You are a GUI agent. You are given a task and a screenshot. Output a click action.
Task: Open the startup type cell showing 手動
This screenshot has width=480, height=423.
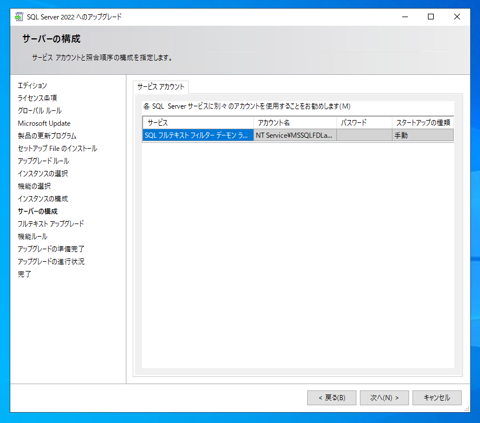point(423,135)
